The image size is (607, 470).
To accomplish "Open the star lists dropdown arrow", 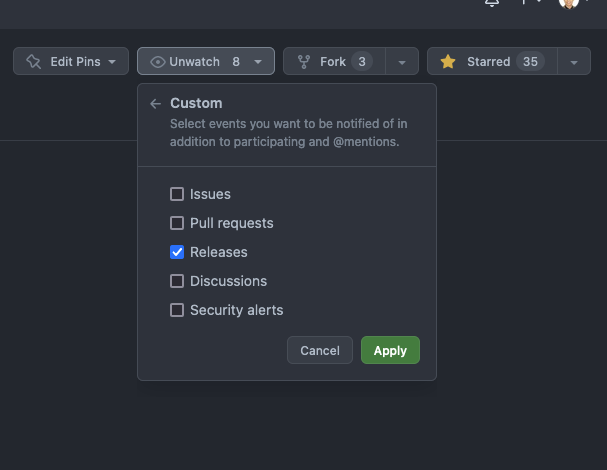I will coord(574,62).
